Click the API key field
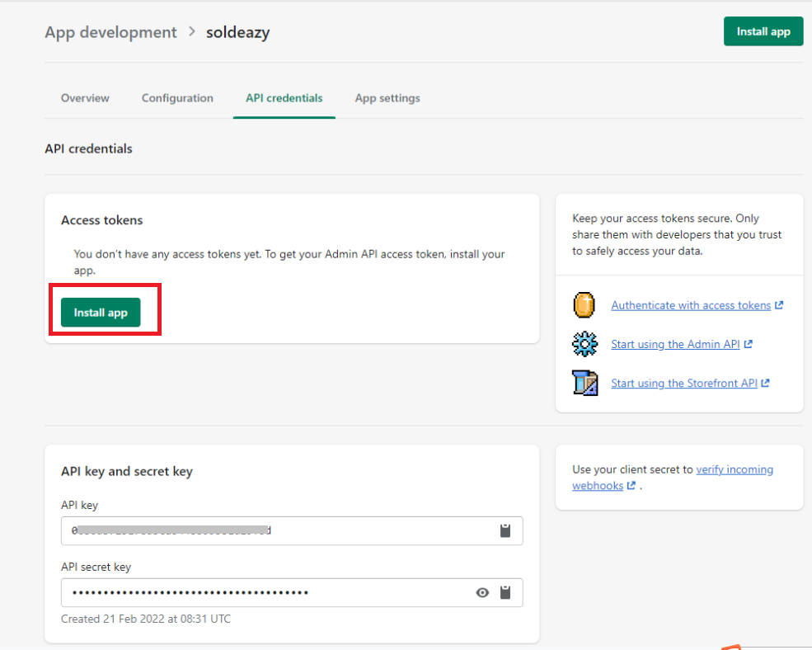 [x=292, y=530]
